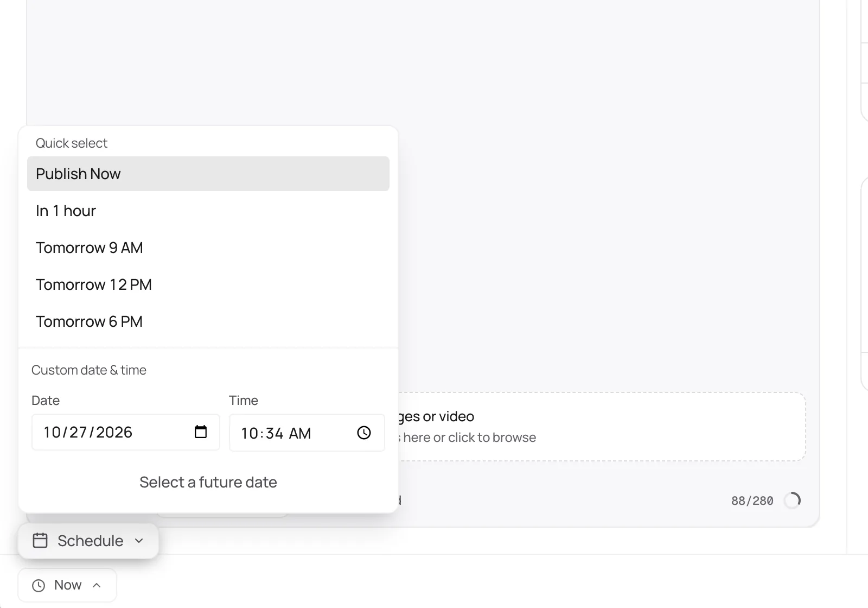Click the Time field label

(244, 401)
